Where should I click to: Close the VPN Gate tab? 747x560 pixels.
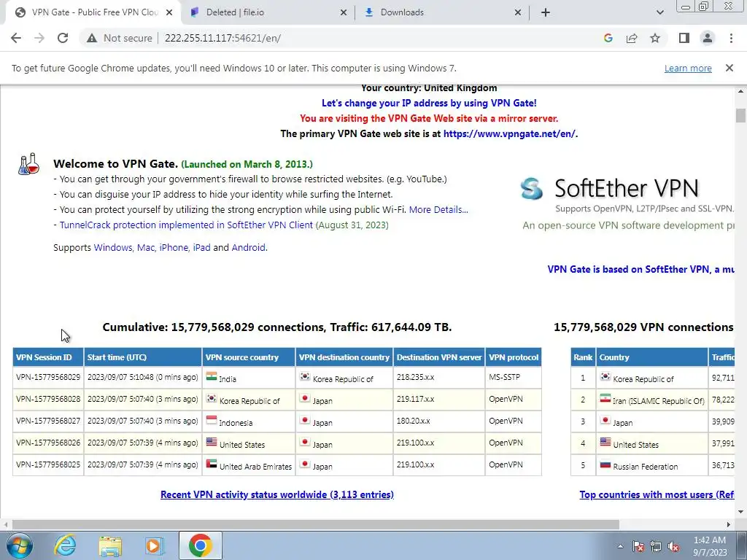(169, 12)
